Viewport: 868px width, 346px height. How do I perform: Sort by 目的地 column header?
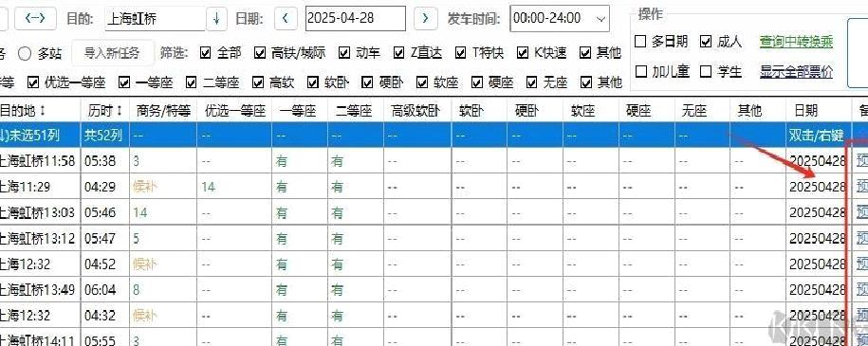point(24,111)
